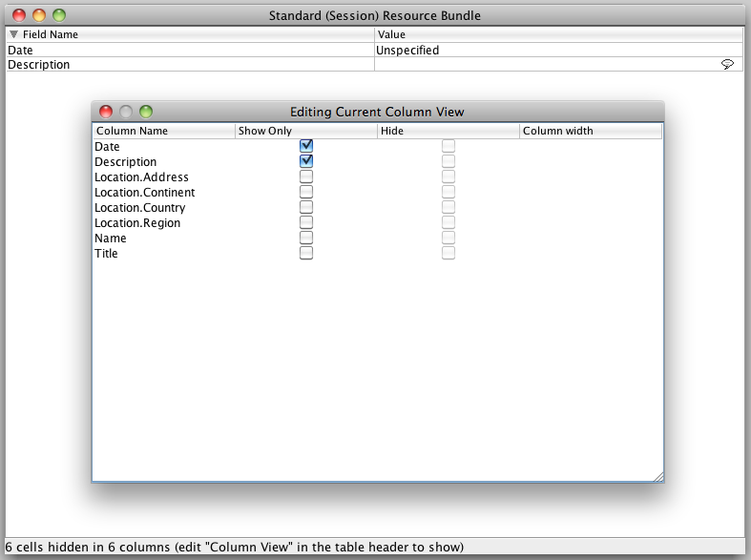Minimize the Standard Resource Bundle window
This screenshot has height=560, width=751.
click(39, 15)
